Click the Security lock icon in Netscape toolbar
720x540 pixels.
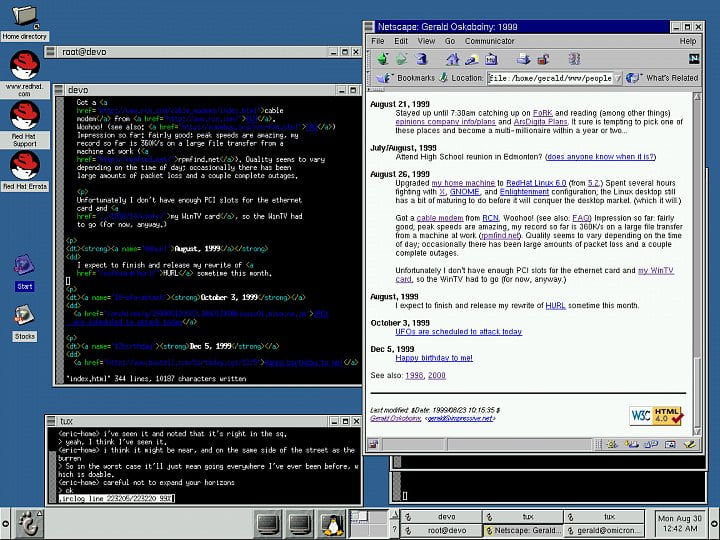point(543,59)
